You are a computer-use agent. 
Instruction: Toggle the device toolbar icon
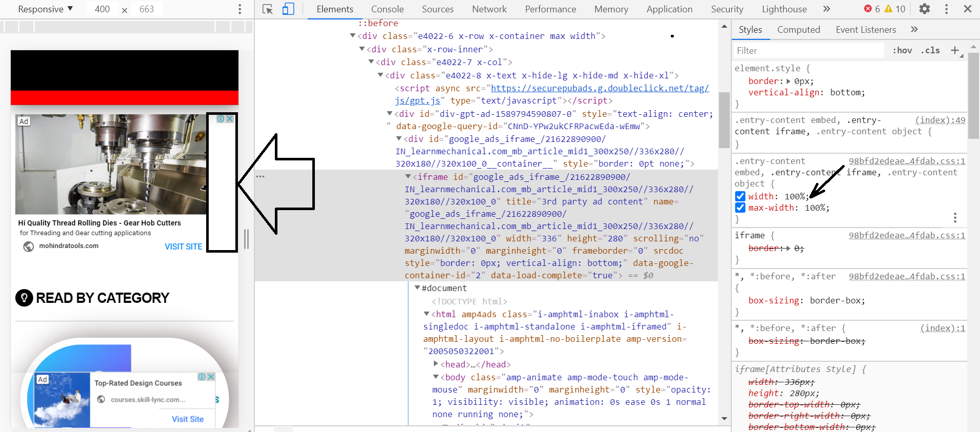point(288,9)
